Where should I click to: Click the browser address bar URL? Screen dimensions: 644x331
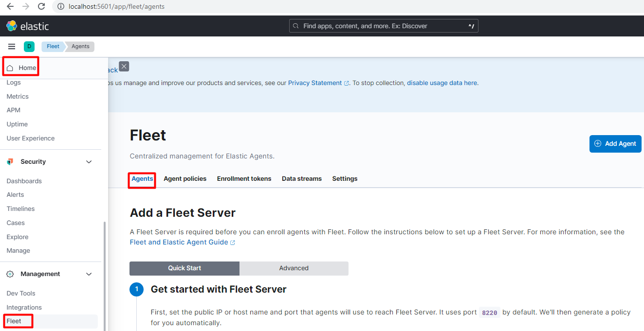tap(116, 7)
